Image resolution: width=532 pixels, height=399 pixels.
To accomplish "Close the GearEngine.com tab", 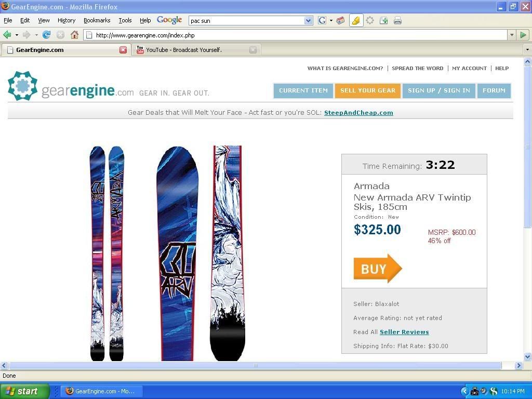I will [x=123, y=50].
